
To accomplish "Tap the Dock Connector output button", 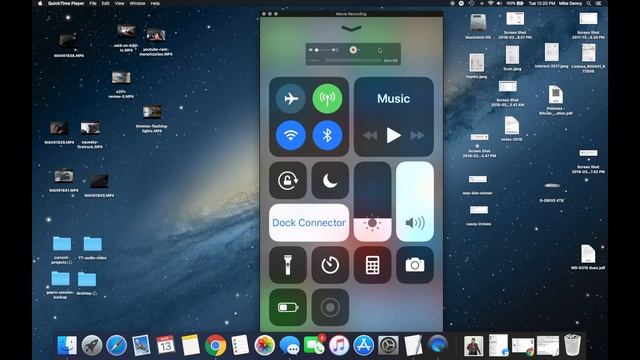I will 309,223.
